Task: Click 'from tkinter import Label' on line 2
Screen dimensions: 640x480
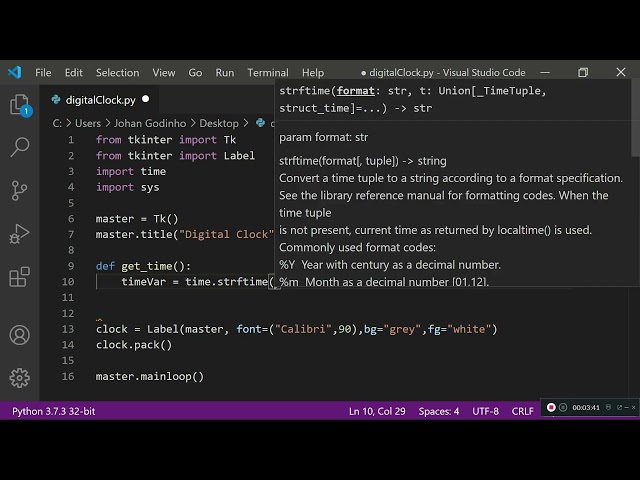Action: pos(175,156)
